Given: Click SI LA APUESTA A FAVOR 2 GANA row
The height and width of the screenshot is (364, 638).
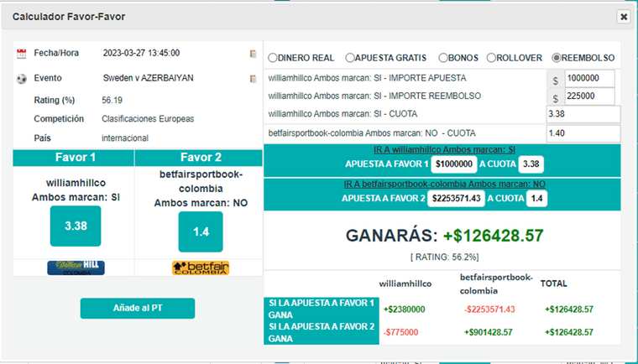Looking at the screenshot, I should click(322, 333).
